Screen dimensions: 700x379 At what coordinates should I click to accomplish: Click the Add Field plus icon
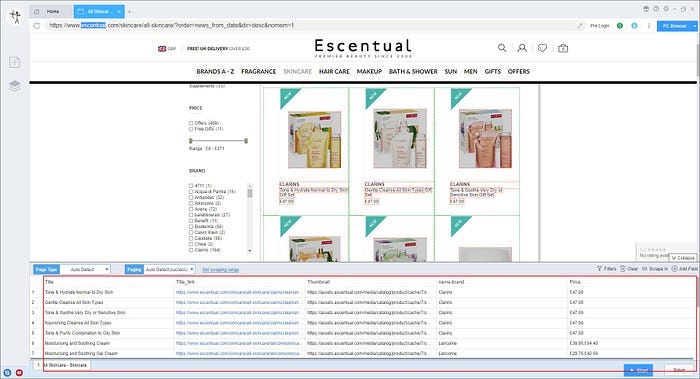[x=675, y=269]
